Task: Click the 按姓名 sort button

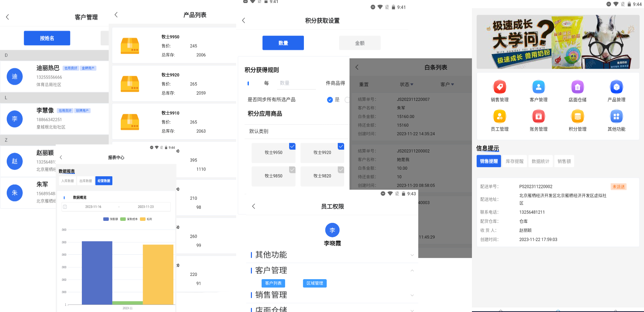Action: [47, 38]
